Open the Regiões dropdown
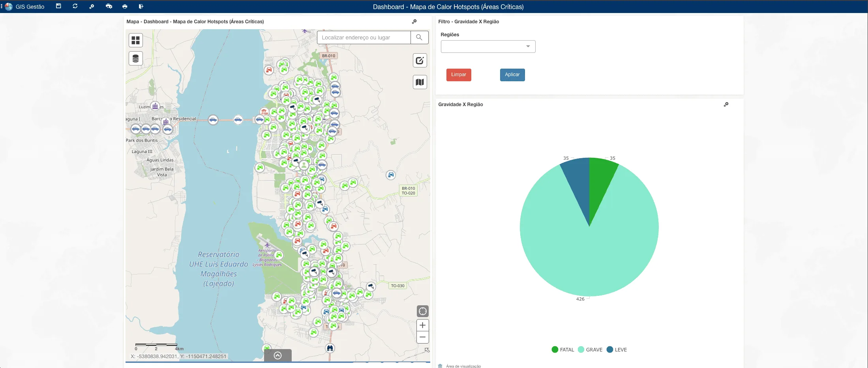Viewport: 868px width, 368px height. pyautogui.click(x=528, y=46)
